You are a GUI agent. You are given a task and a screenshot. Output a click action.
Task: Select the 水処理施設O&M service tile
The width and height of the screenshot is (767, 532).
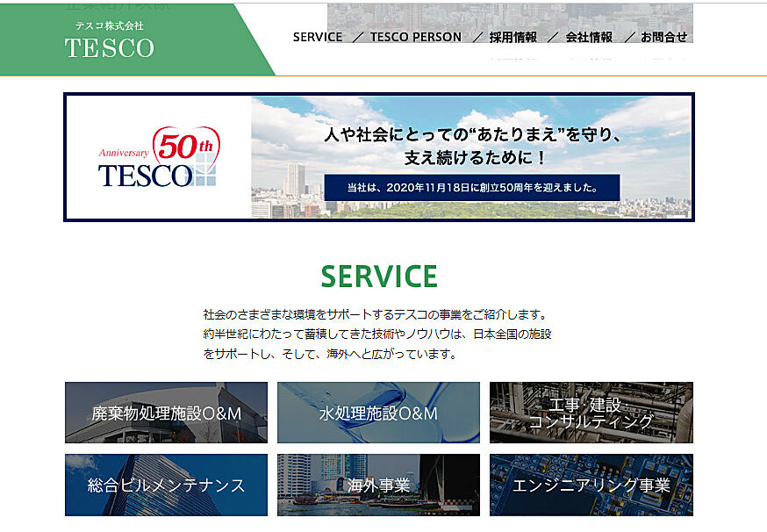[x=378, y=413]
